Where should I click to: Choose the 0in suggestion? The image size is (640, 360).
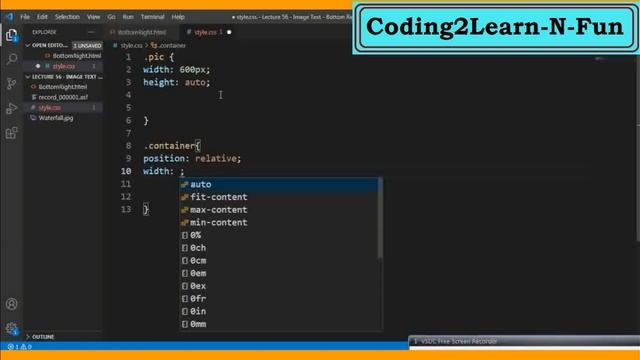(x=279, y=311)
